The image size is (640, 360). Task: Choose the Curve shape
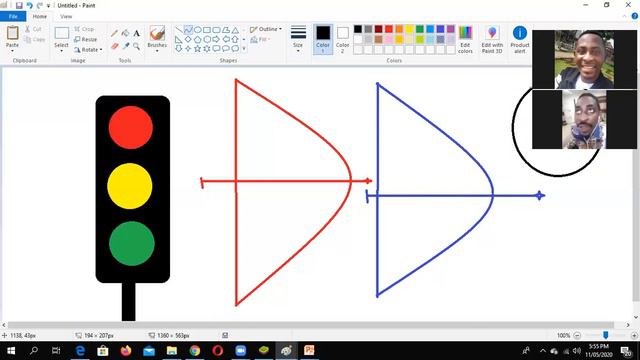click(x=188, y=30)
